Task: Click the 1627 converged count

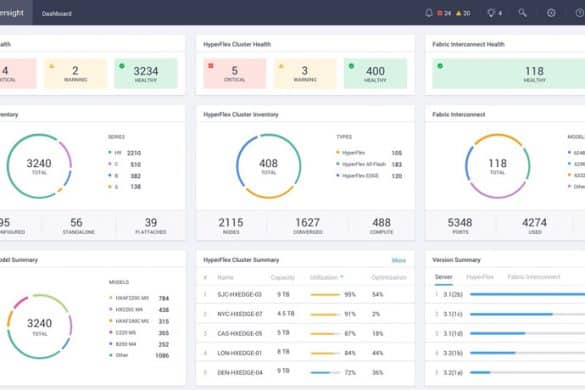Action: 307,223
